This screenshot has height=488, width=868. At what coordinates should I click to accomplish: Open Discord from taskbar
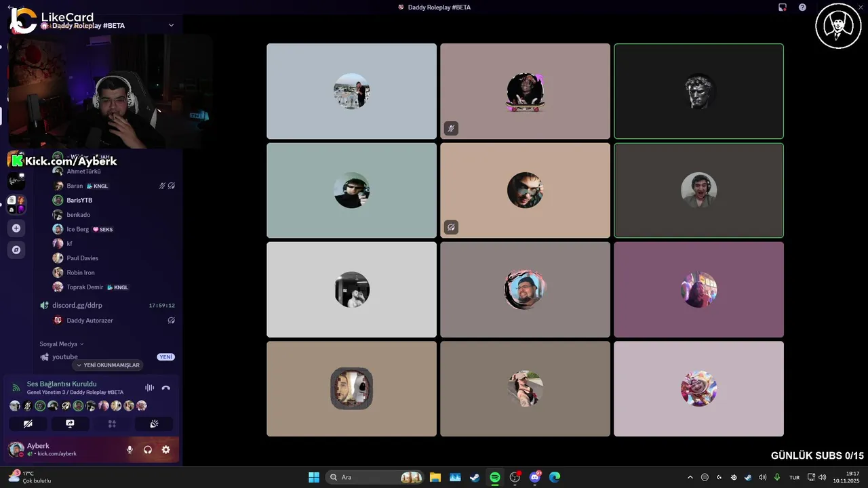535,477
